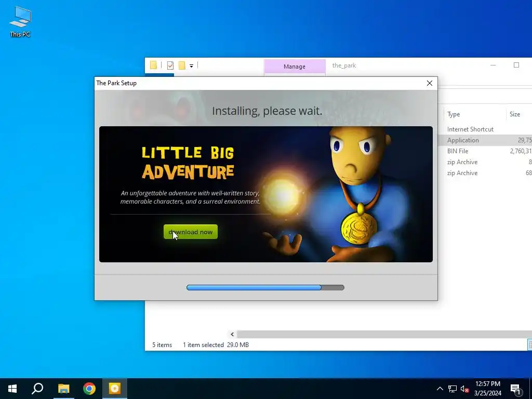Open network status tray icon
The height and width of the screenshot is (399, 532).
(453, 389)
